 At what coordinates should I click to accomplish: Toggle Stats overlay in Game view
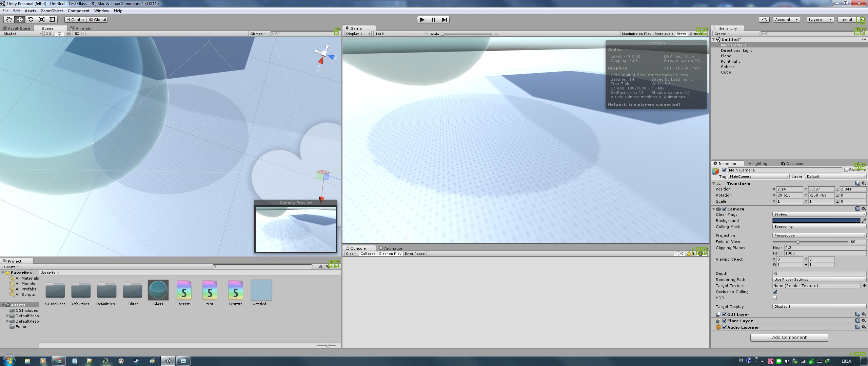coord(681,34)
